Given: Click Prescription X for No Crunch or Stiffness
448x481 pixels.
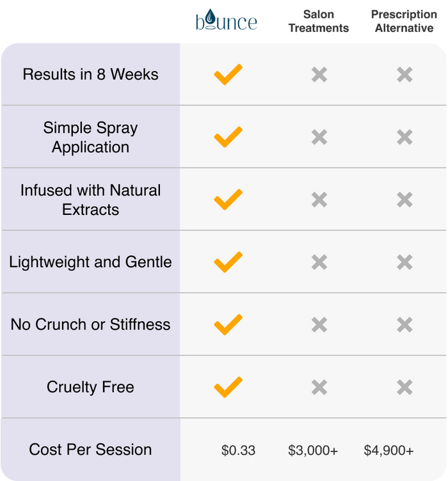Looking at the screenshot, I should tap(404, 325).
